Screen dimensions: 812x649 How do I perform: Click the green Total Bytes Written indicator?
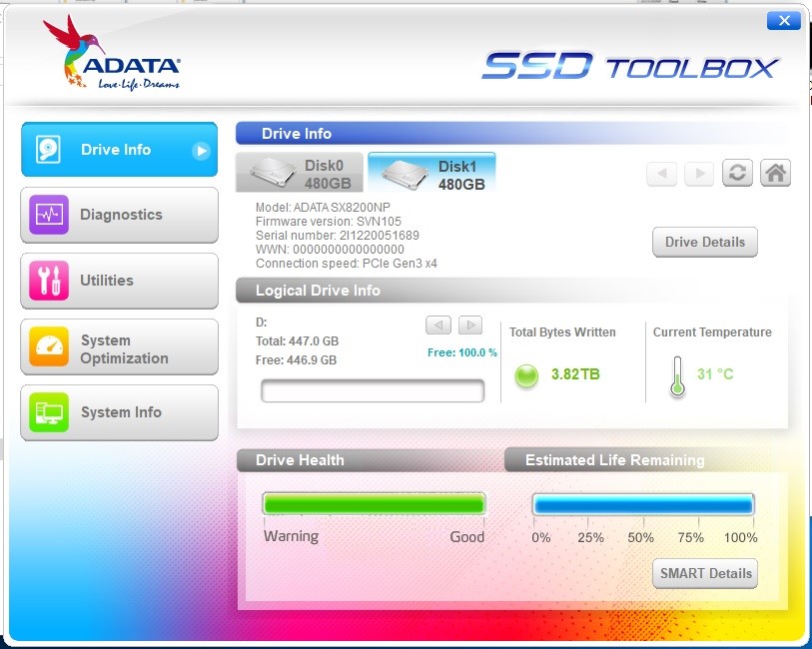[x=526, y=375]
